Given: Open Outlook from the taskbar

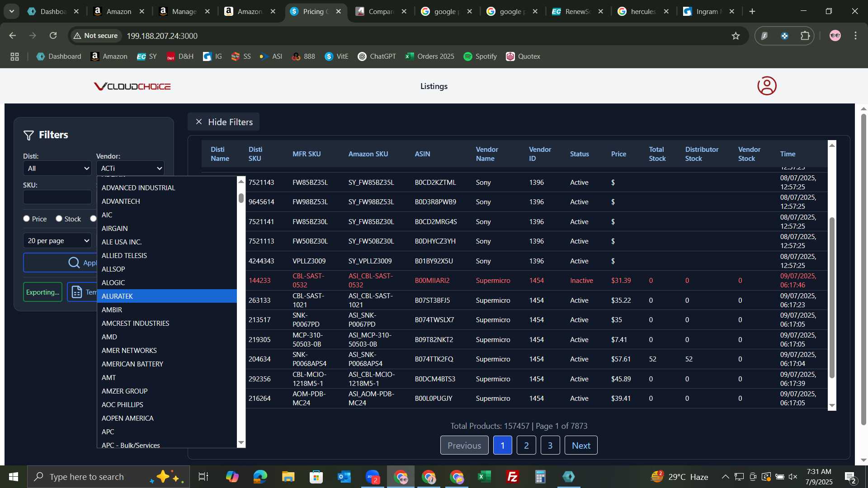Looking at the screenshot, I should pos(344,477).
